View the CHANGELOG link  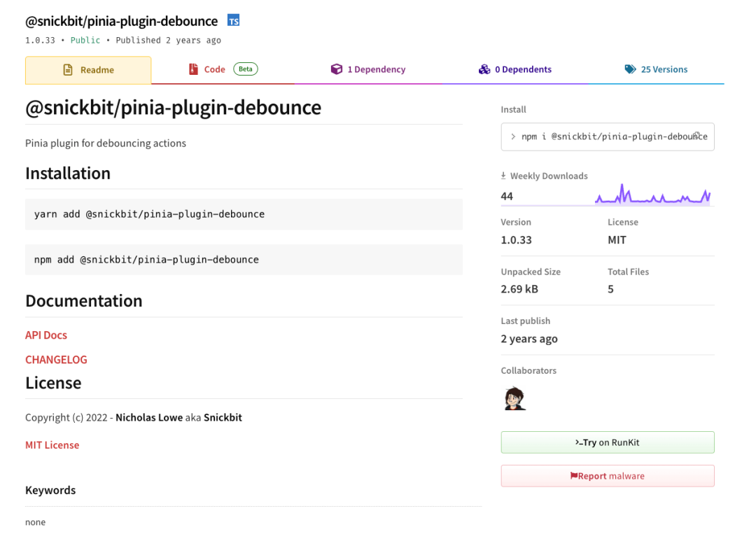[56, 359]
